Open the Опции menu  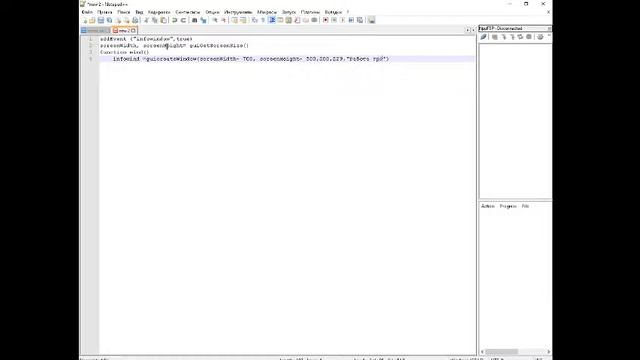click(212, 12)
